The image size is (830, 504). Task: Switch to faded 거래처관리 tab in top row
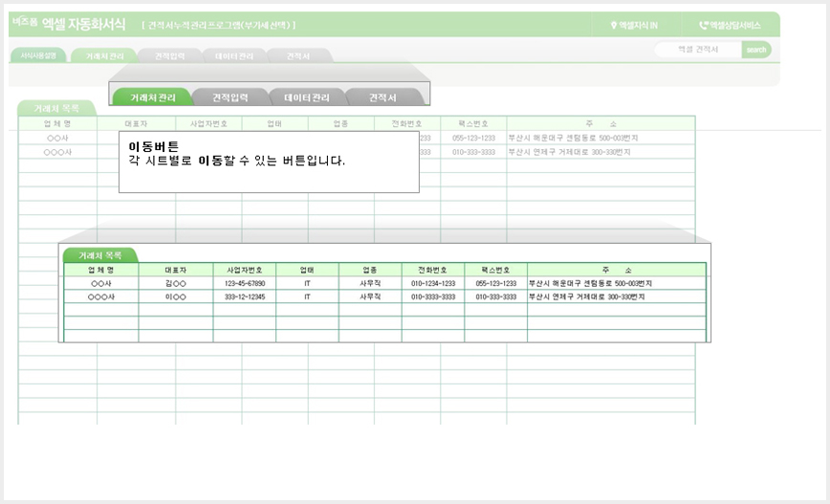105,56
